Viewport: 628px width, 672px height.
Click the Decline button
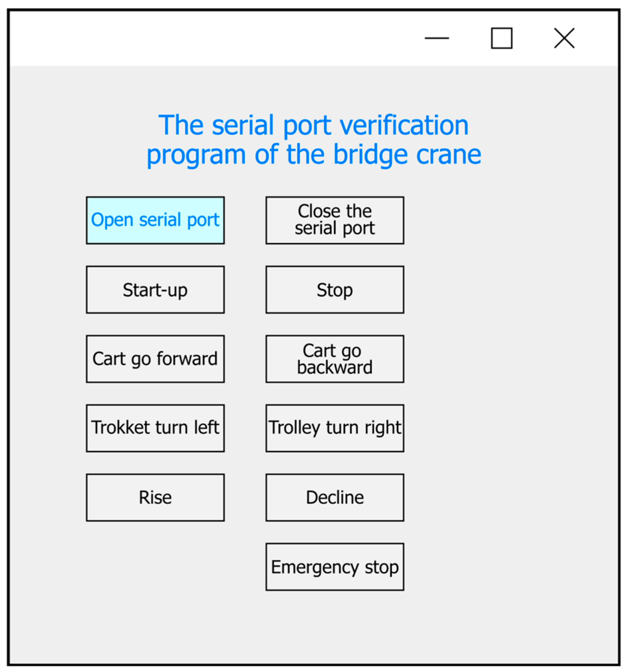(x=334, y=497)
